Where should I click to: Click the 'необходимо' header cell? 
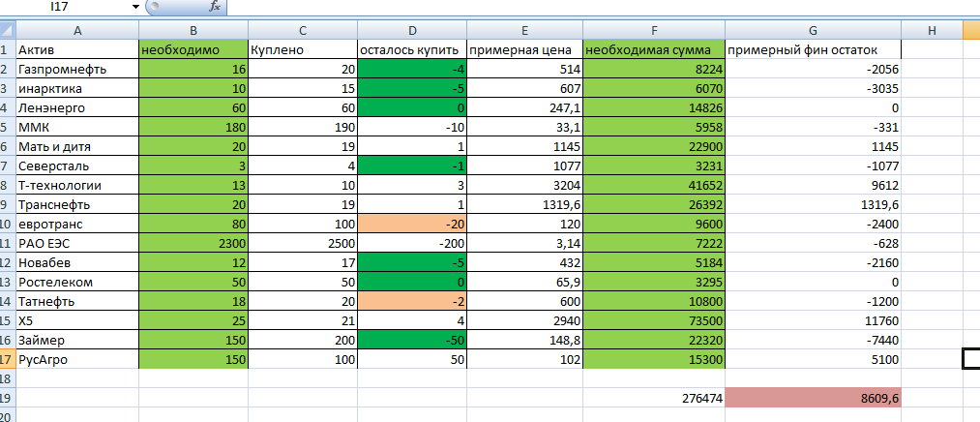tap(193, 50)
